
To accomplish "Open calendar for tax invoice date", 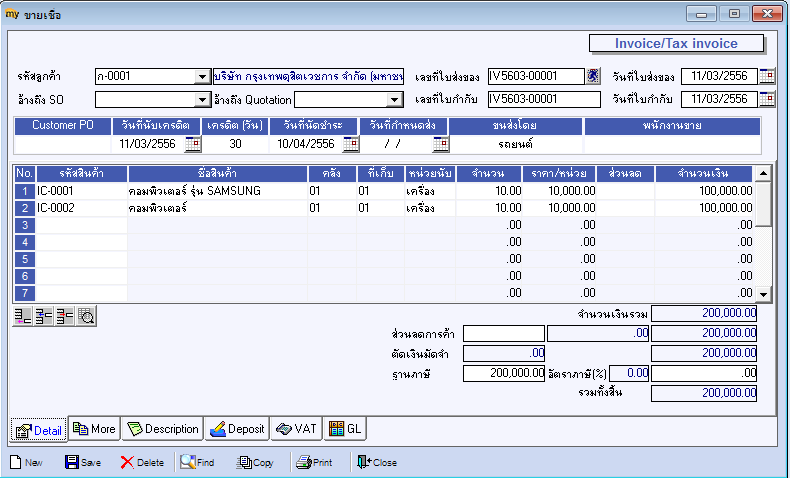I will 767,99.
